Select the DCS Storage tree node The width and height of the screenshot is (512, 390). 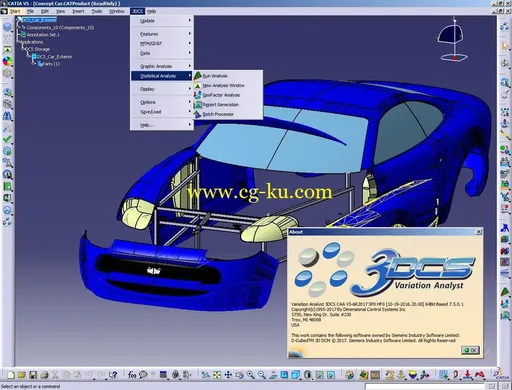point(38,49)
